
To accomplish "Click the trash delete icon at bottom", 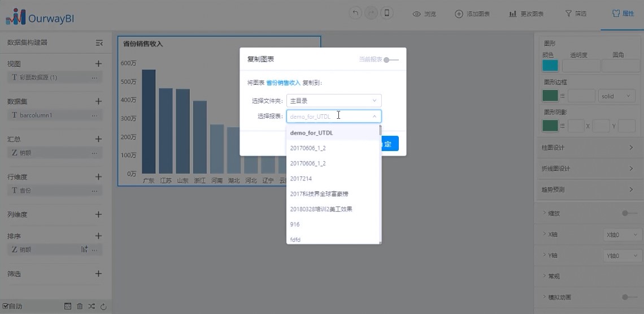I will (80, 306).
